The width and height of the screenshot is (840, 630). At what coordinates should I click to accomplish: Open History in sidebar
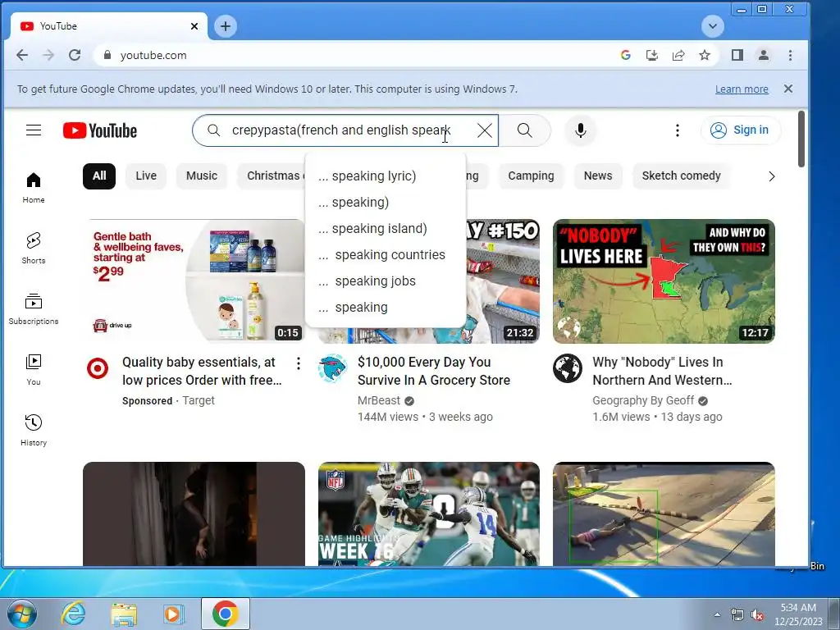pos(33,430)
